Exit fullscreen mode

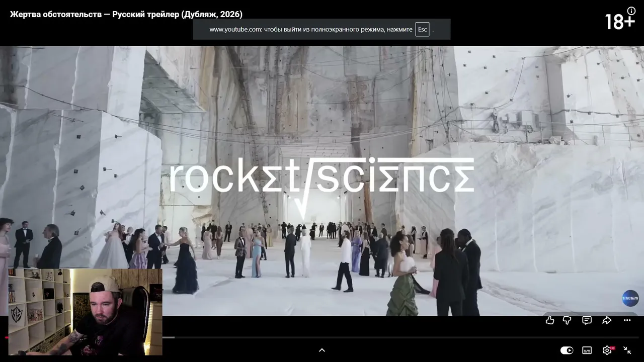pos(627,350)
